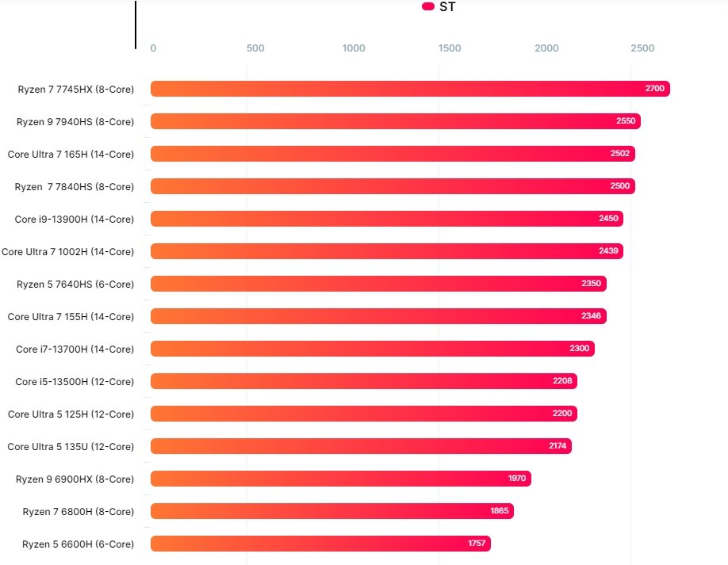Select the Ryzen 5 6600H bar
The width and height of the screenshot is (728, 565).
(320, 543)
